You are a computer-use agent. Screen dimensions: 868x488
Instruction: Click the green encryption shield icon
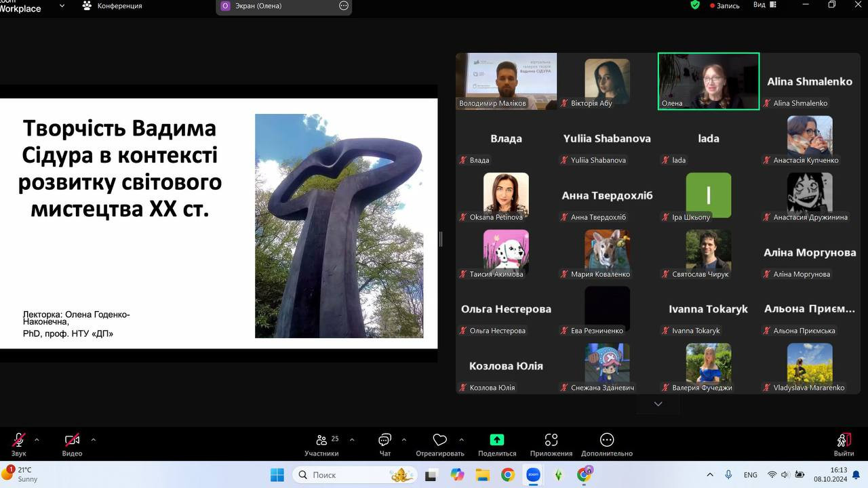click(694, 5)
